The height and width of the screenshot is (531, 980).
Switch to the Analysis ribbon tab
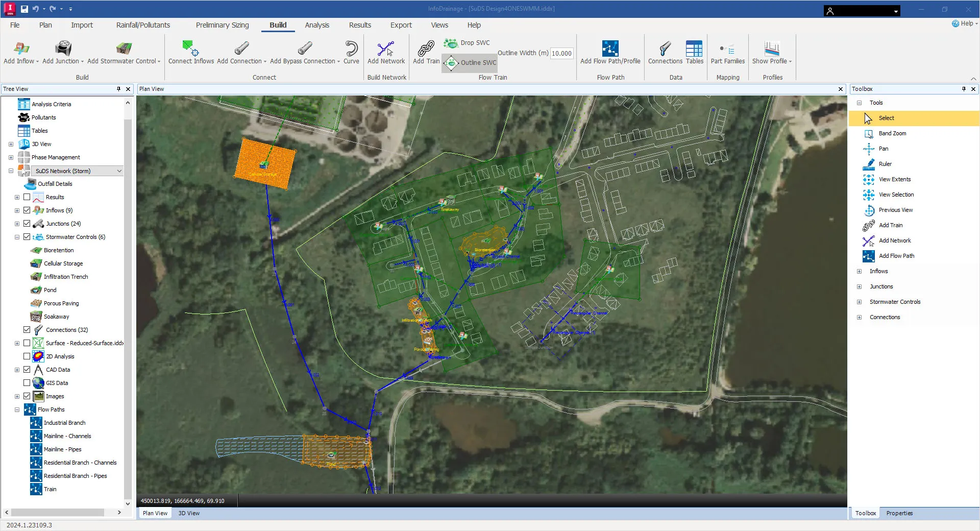tap(317, 25)
